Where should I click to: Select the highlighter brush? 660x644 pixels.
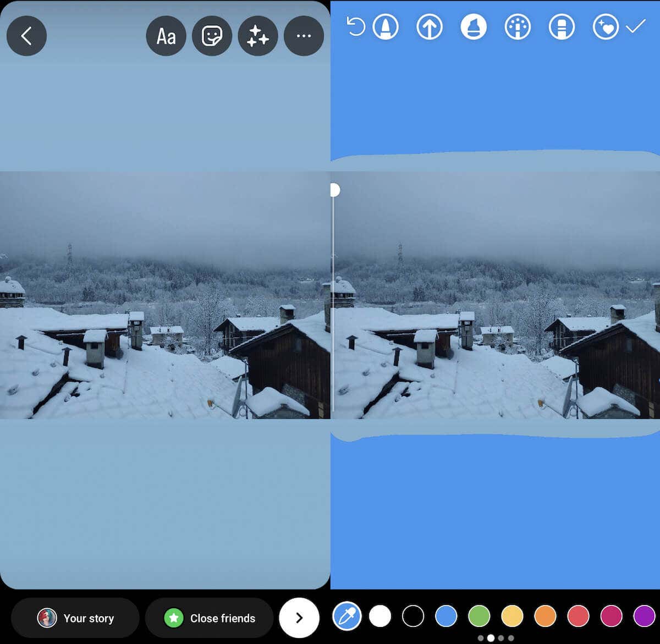coord(474,27)
